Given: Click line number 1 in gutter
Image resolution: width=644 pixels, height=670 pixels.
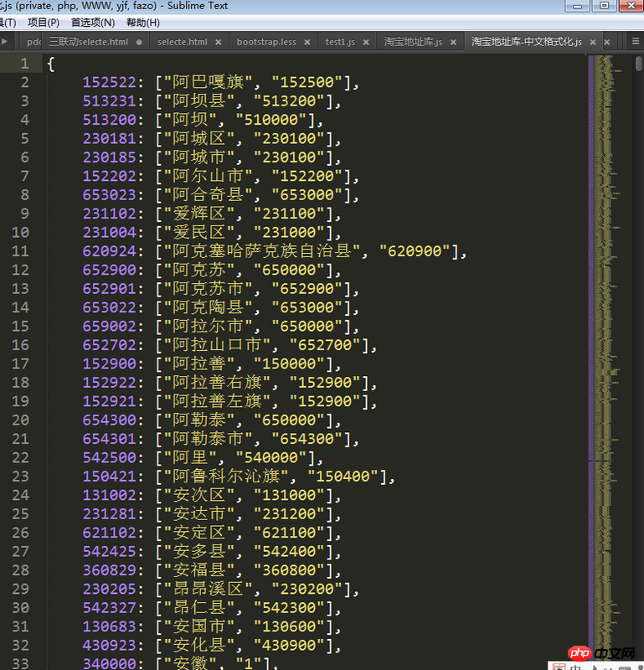Looking at the screenshot, I should tap(25, 64).
